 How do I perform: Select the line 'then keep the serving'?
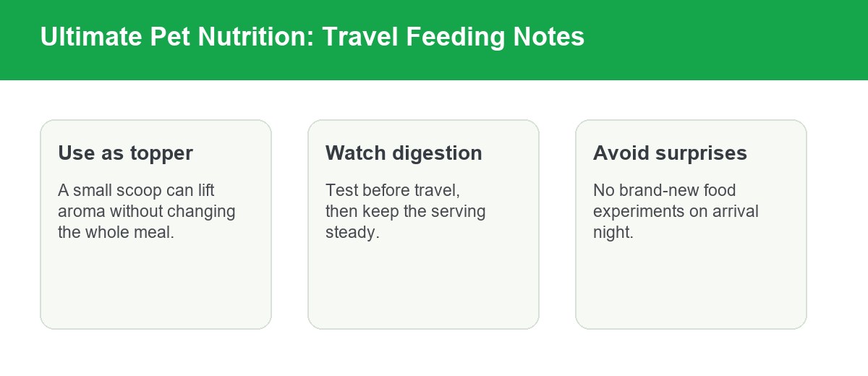[405, 212]
